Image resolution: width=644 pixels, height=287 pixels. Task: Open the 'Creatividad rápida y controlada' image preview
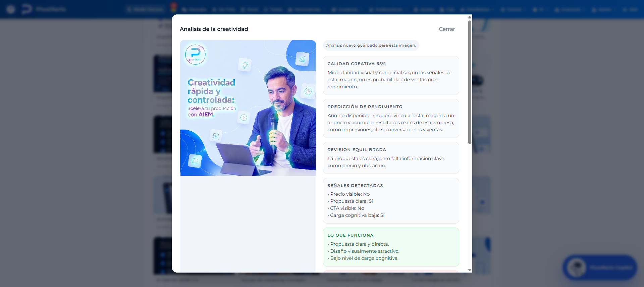248,108
